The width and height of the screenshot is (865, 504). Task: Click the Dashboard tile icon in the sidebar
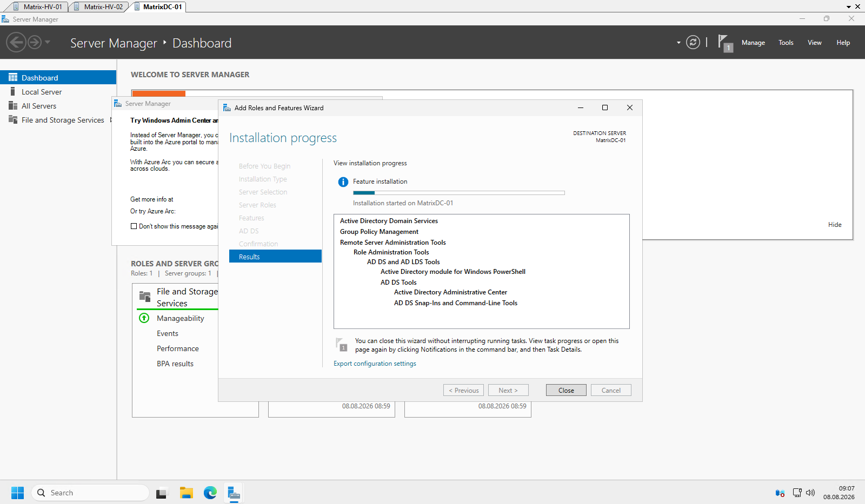coord(13,77)
